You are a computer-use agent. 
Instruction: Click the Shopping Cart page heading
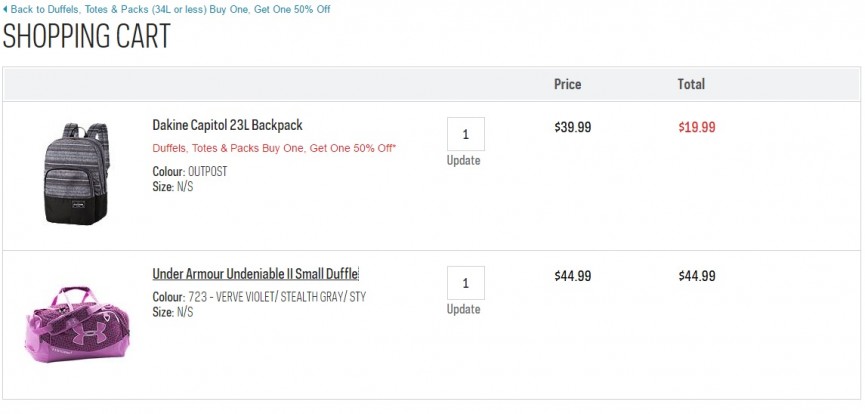(x=87, y=36)
